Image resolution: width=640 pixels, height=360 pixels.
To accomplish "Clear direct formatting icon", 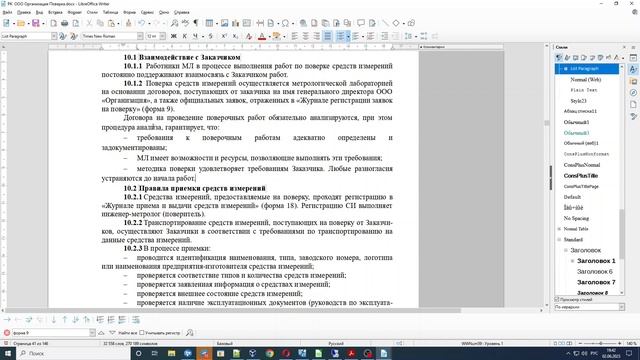I will tap(249, 36).
